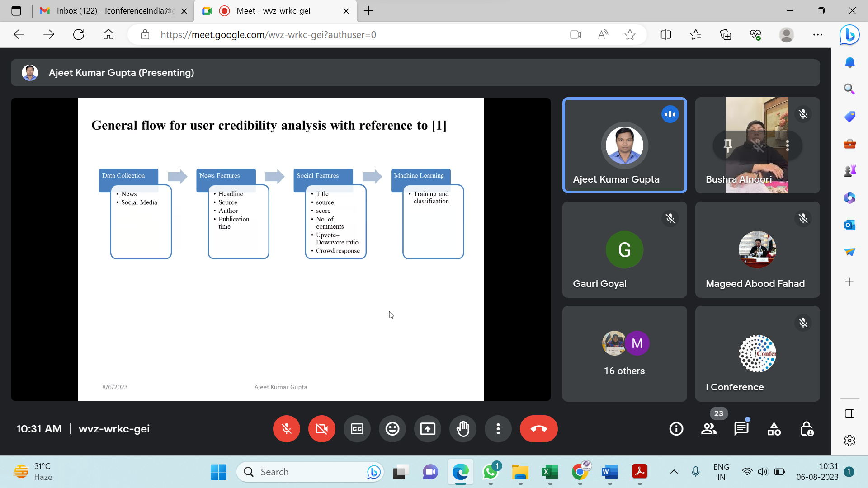Viewport: 868px width, 488px height.
Task: Open host controls lock icon
Action: (807, 429)
